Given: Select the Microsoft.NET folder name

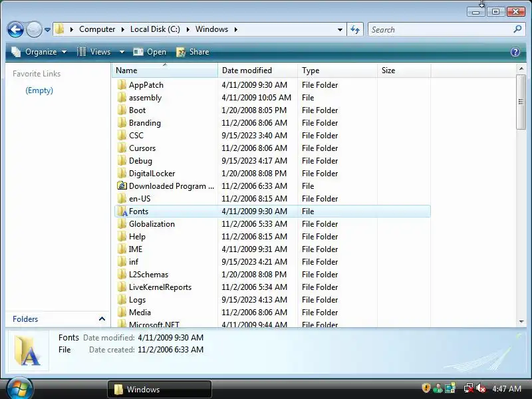Looking at the screenshot, I should (154, 325).
